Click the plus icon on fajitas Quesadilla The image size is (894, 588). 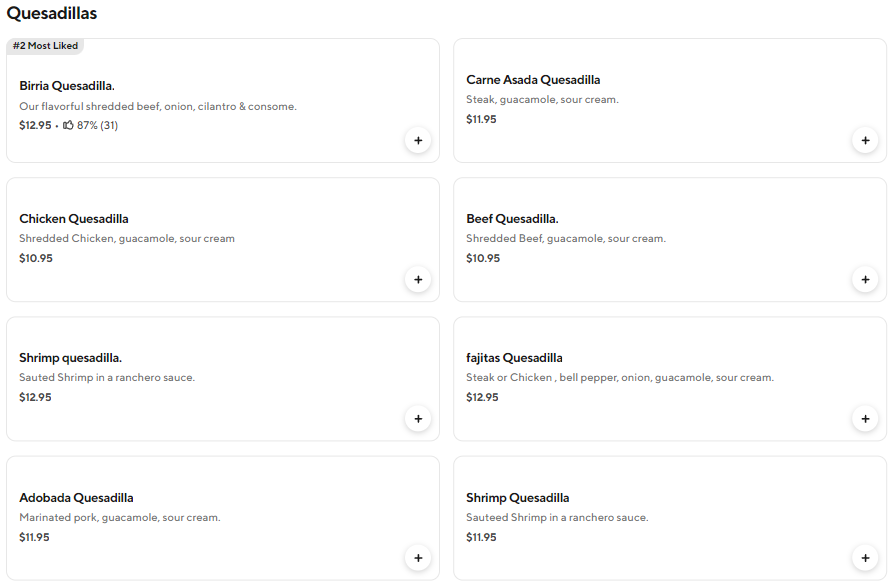(865, 419)
